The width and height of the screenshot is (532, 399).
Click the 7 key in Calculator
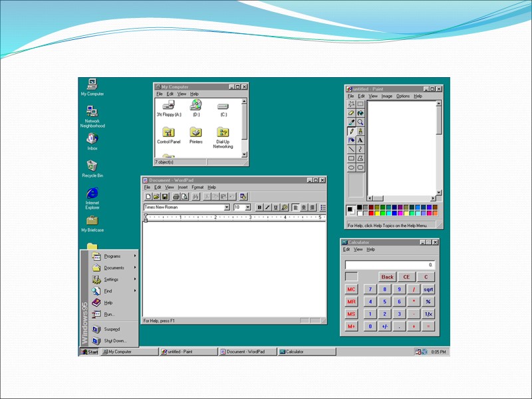[370, 289]
